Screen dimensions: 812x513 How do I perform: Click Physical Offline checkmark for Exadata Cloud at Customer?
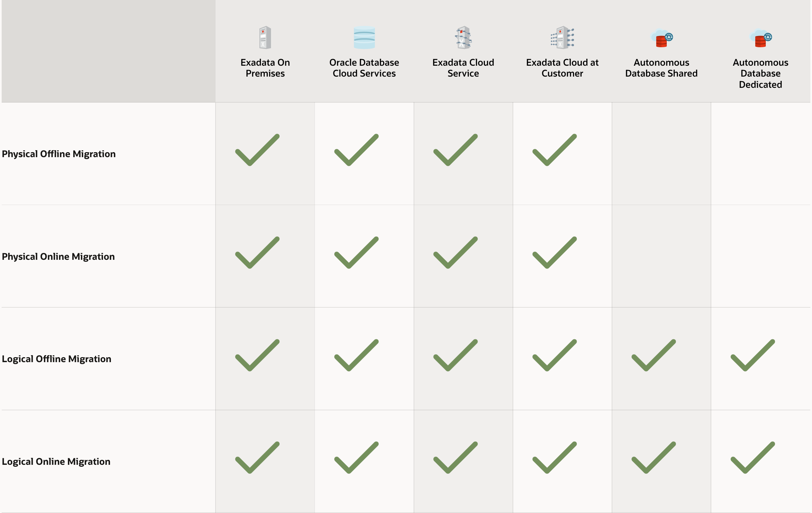coord(555,150)
